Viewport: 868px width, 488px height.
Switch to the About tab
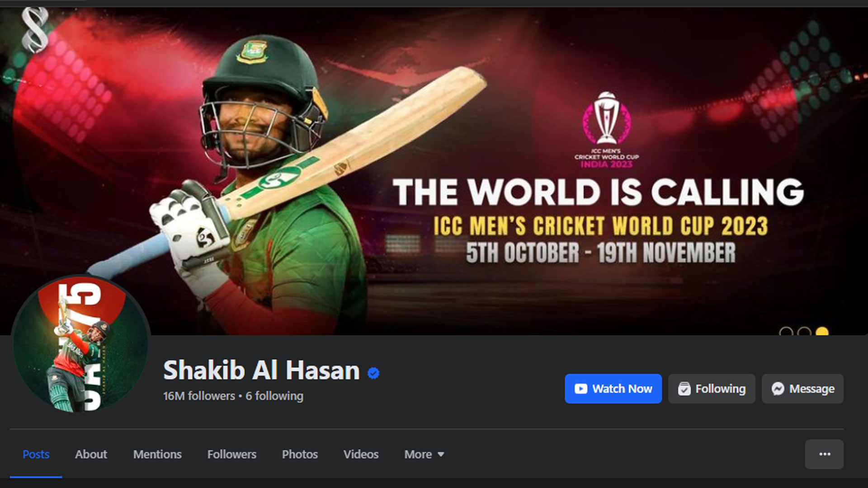coord(91,454)
